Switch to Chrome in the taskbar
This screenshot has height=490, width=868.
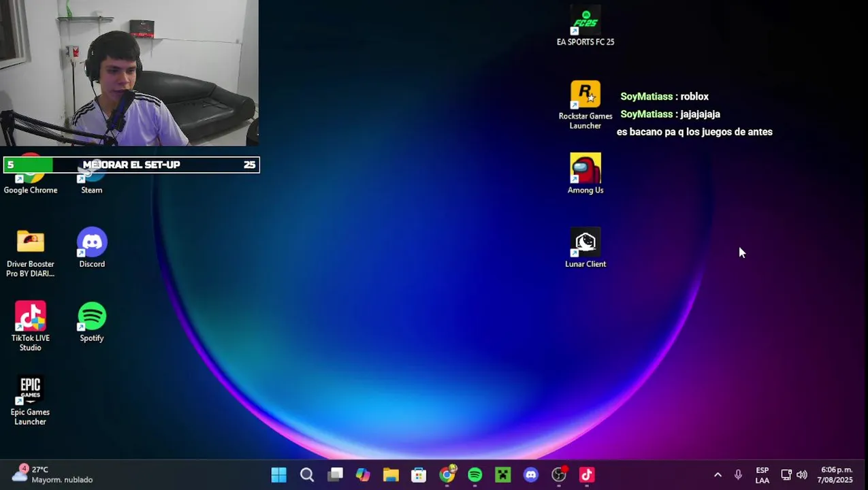click(x=447, y=475)
